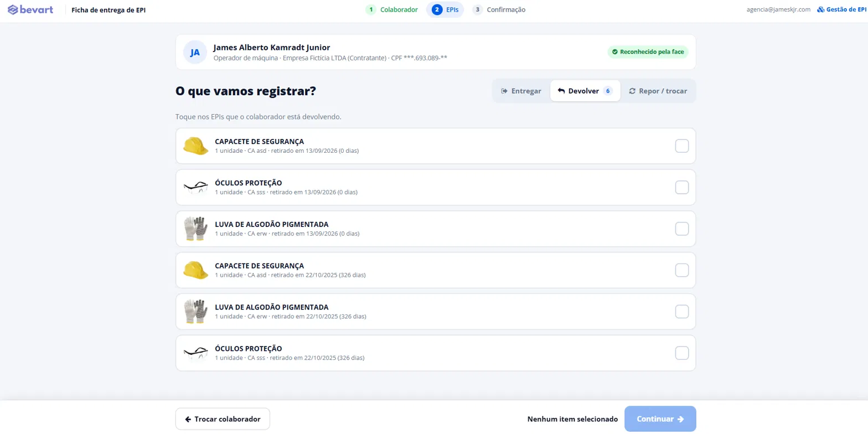This screenshot has width=868, height=434.
Task: Click helmet image of item withdrawn 22/10/2025
Action: [x=195, y=270]
